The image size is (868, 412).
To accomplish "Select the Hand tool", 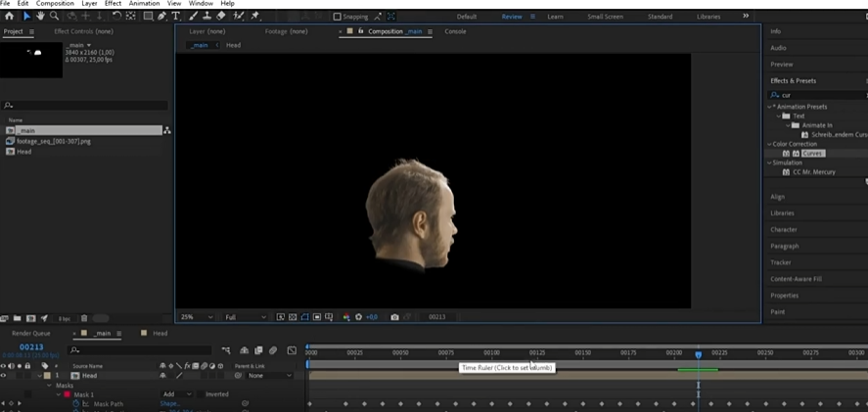I will point(40,16).
